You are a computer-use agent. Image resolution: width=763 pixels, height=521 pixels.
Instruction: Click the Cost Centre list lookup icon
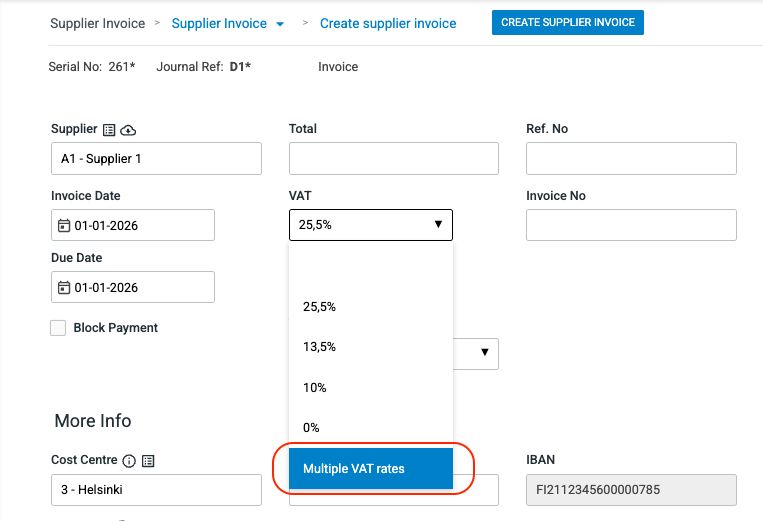coord(148,461)
